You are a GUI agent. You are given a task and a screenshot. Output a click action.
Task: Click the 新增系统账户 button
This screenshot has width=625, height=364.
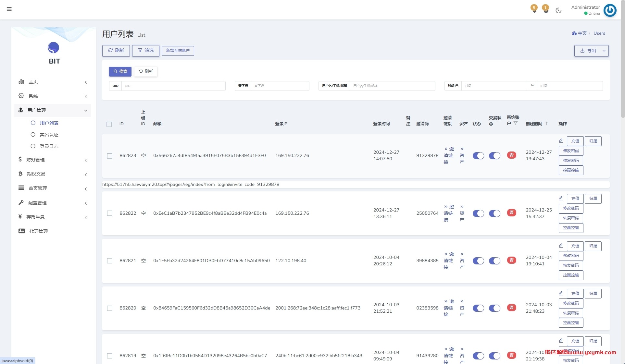(x=178, y=51)
